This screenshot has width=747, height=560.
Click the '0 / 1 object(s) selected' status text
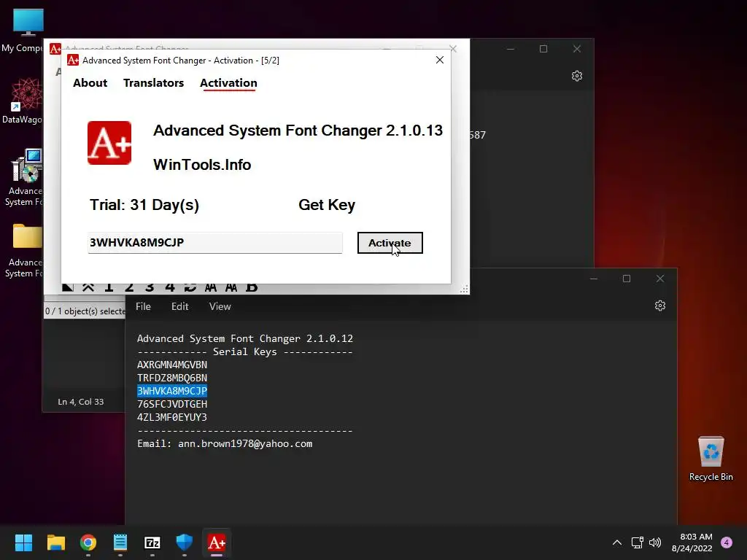pos(85,311)
